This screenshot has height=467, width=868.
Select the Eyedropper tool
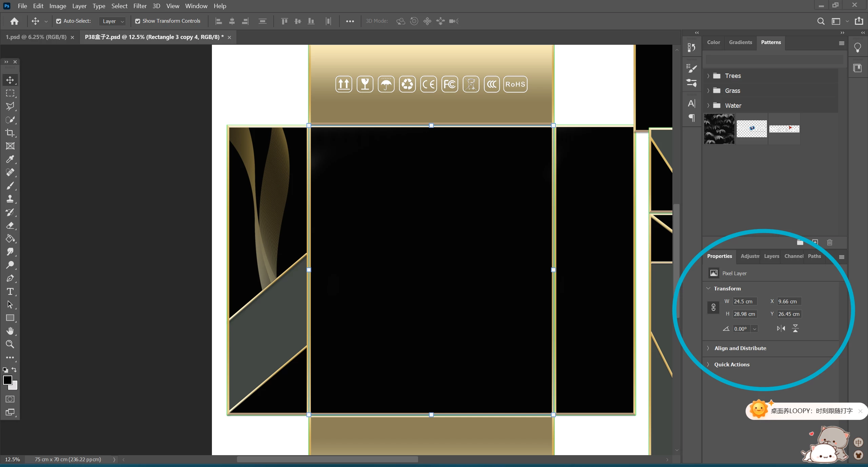pos(10,159)
